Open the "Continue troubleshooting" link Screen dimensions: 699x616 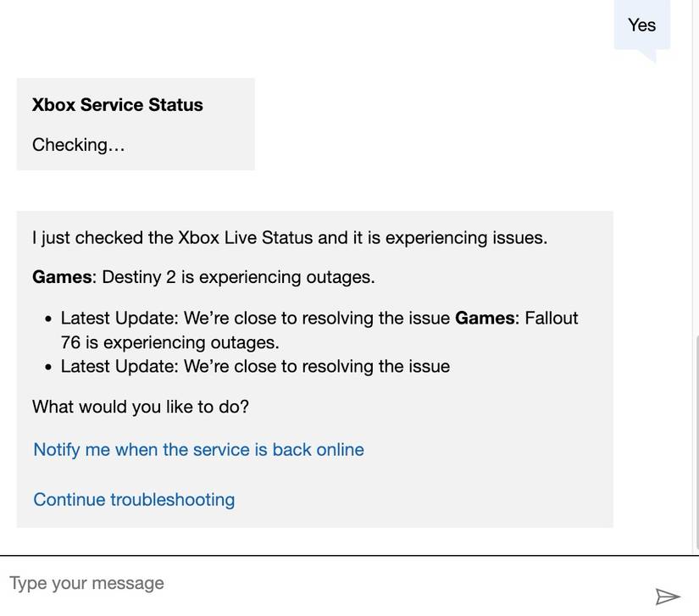coord(134,498)
